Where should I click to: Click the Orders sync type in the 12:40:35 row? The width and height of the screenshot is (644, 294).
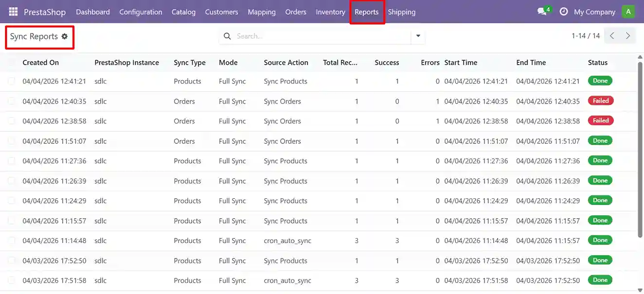pos(184,101)
